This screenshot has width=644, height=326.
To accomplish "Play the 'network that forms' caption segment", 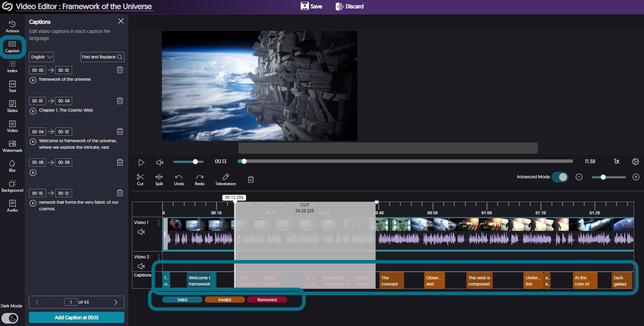I will pos(33,203).
